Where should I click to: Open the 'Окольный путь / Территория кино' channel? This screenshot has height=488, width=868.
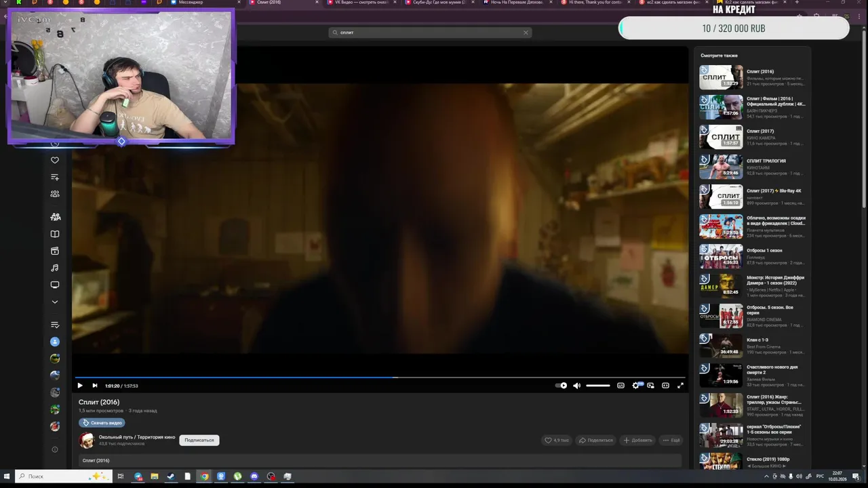(137, 437)
